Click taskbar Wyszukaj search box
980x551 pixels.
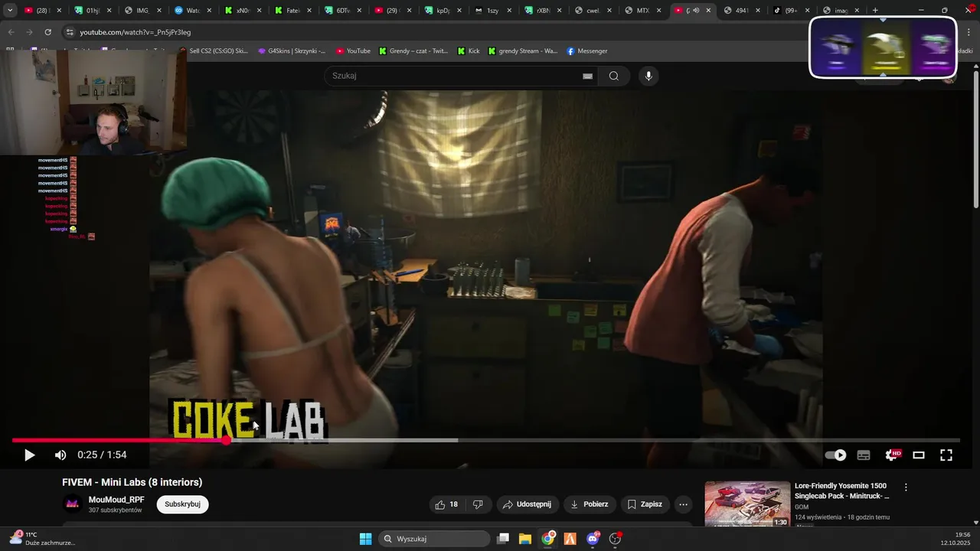(435, 539)
